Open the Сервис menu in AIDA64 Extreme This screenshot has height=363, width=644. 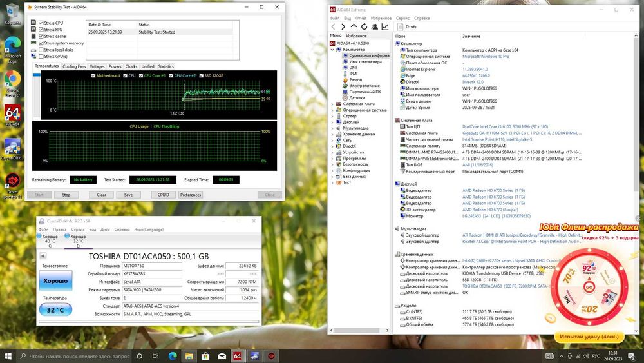coord(402,18)
